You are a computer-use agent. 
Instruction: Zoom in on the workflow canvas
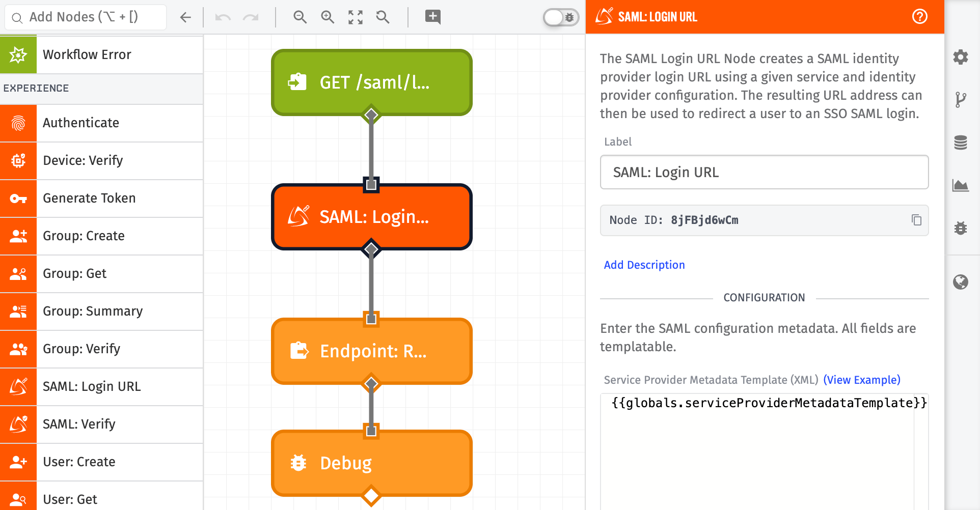coord(328,17)
